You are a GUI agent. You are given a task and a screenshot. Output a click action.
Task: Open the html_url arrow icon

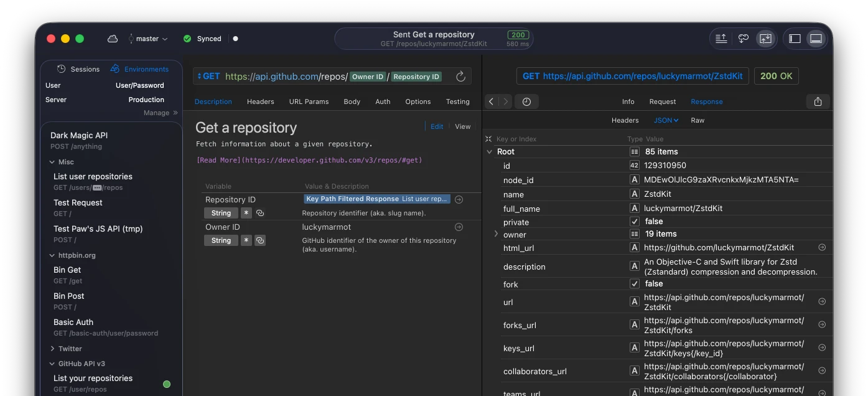pos(822,247)
